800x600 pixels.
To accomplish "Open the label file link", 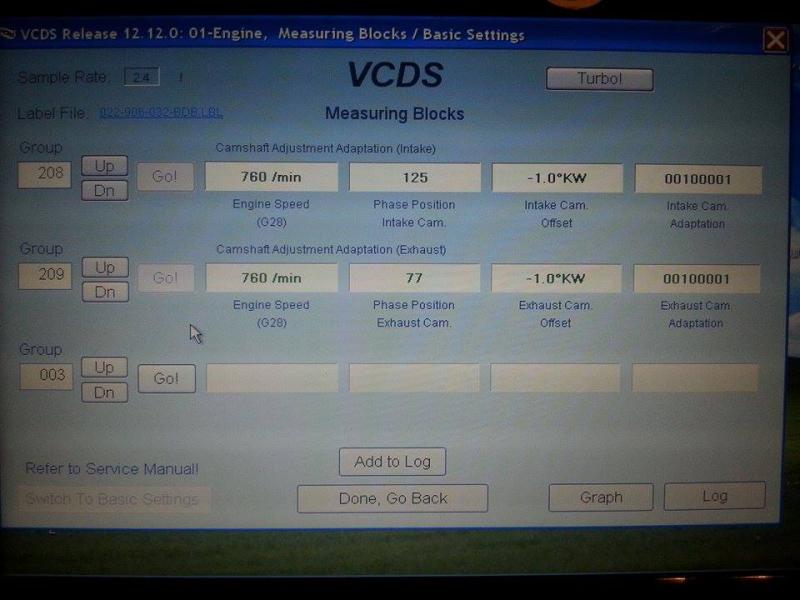I will [161, 113].
